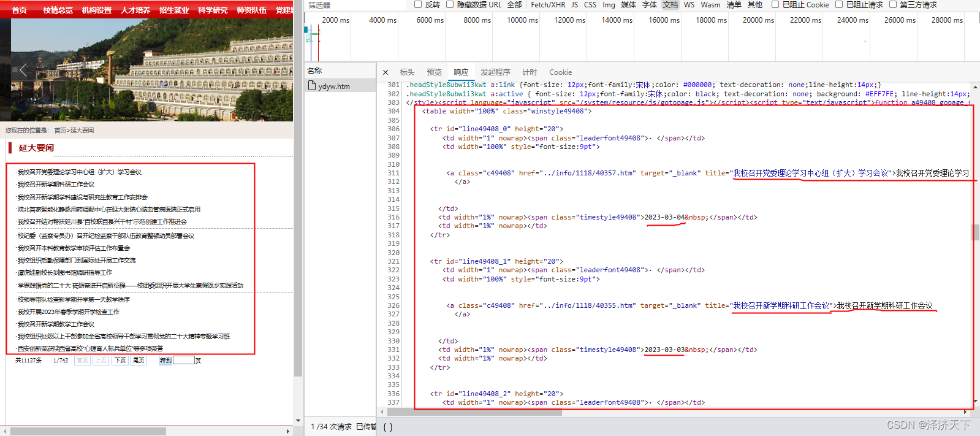Open 科学研究 navigation menu
Image resolution: width=980 pixels, height=436 pixels.
click(213, 10)
